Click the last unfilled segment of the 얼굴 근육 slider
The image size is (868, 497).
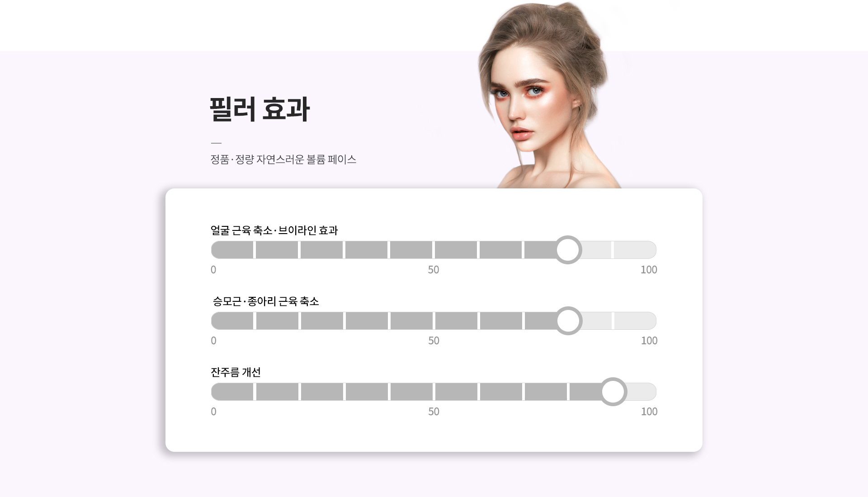click(x=635, y=250)
